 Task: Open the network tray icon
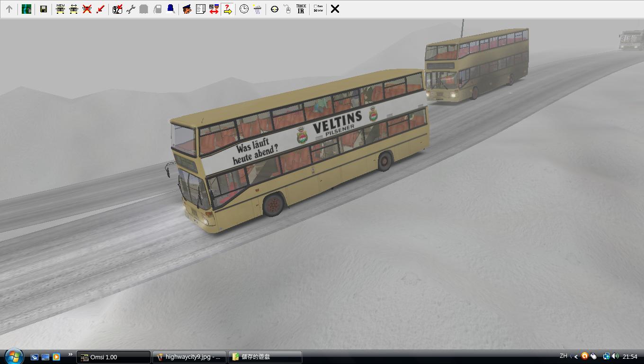(x=606, y=356)
